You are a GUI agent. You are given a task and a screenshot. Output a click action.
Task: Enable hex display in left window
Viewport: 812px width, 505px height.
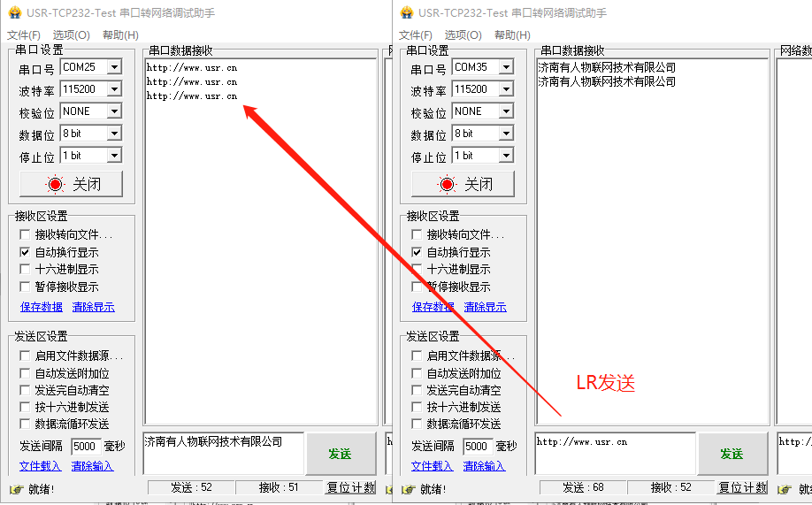[x=26, y=269]
